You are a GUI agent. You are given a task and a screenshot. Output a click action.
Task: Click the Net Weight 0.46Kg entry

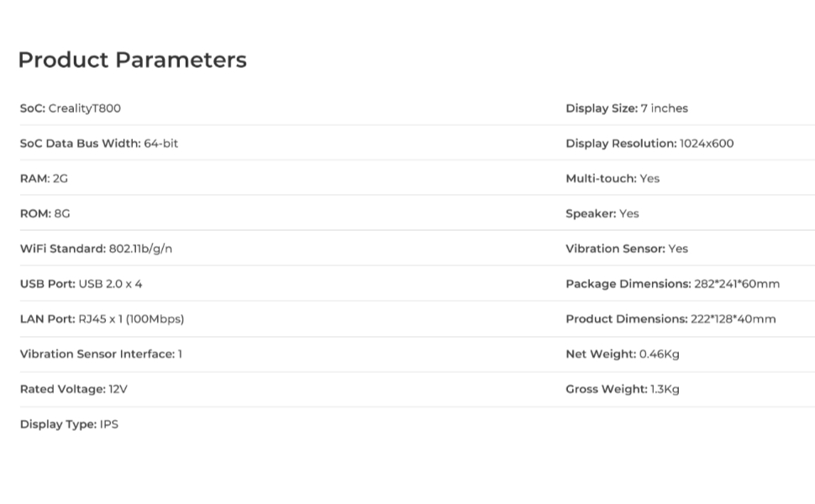click(x=623, y=354)
